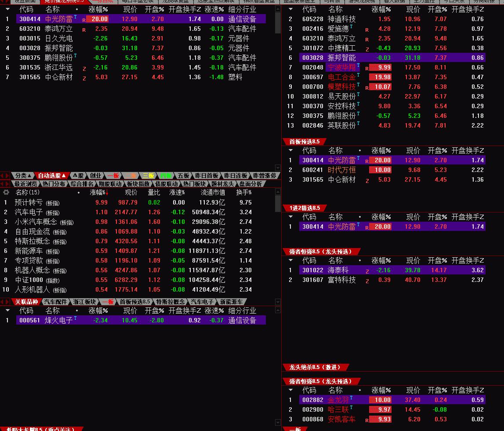Switch to 最近浏览 tab
Image resolution: width=504 pixels, height=431 pixels.
(25, 184)
